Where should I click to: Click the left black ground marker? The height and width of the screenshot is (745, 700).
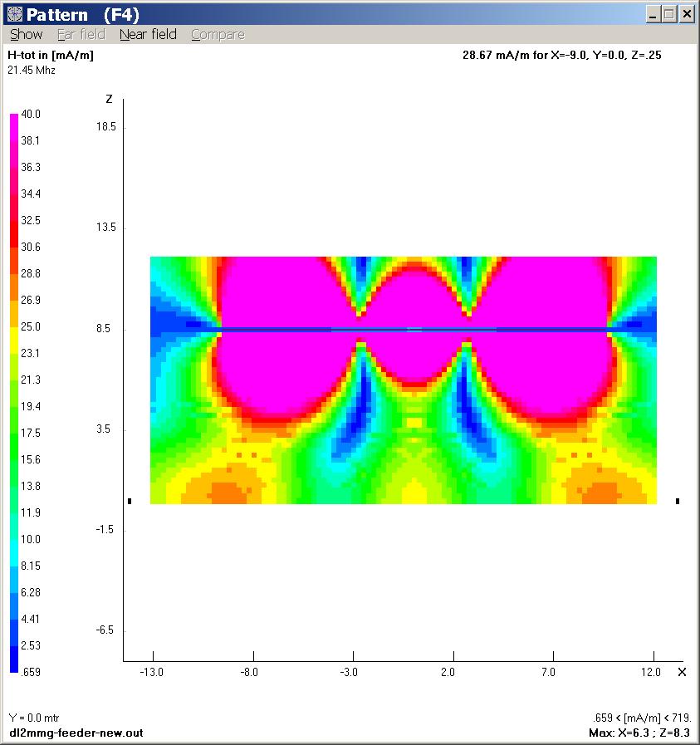(130, 502)
